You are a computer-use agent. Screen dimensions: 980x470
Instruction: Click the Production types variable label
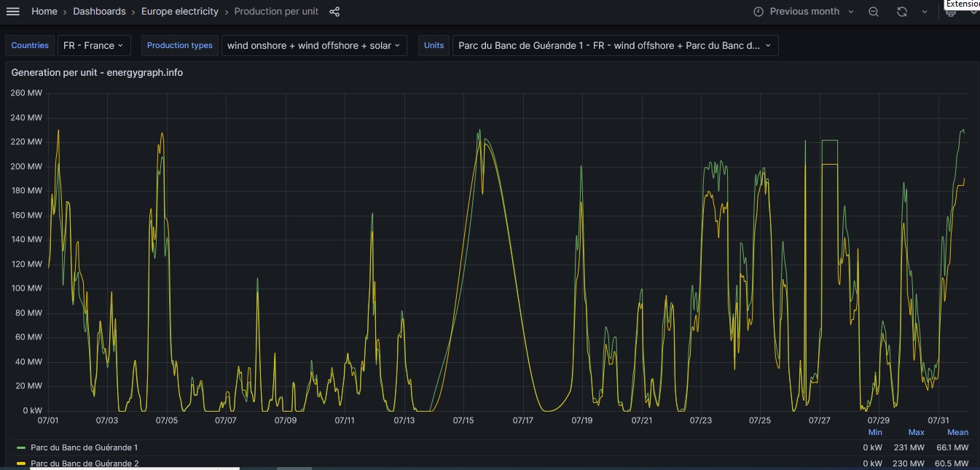click(180, 45)
